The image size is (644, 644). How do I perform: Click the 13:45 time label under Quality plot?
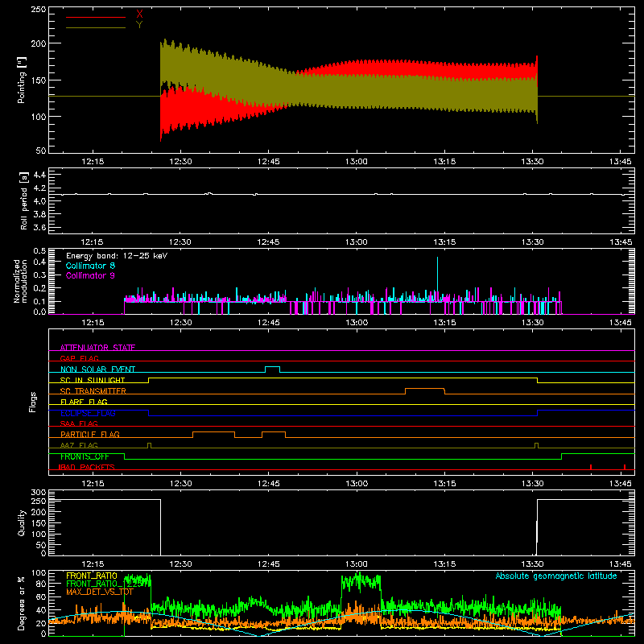[x=621, y=564]
